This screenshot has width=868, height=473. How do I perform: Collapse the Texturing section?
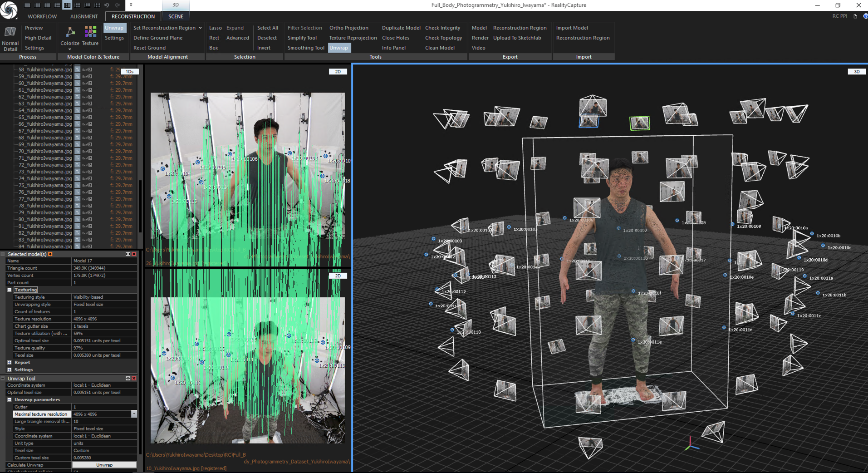point(10,290)
